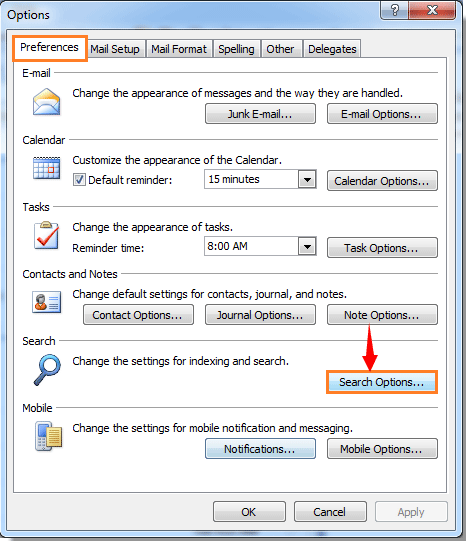The image size is (466, 541).
Task: Click the Contacts card icon
Action: (x=47, y=302)
